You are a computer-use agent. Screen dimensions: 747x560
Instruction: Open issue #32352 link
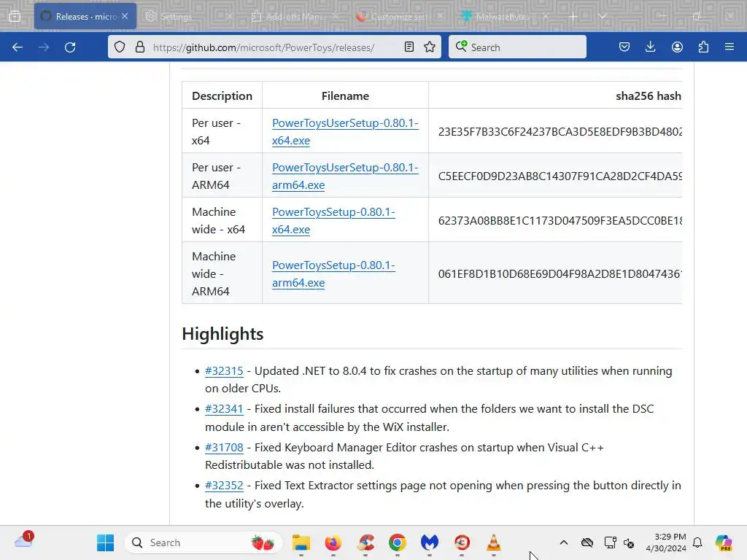pyautogui.click(x=224, y=486)
